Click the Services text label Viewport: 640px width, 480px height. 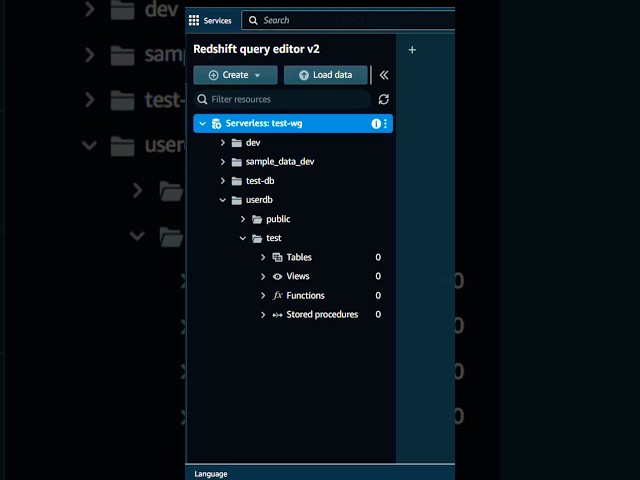click(218, 21)
